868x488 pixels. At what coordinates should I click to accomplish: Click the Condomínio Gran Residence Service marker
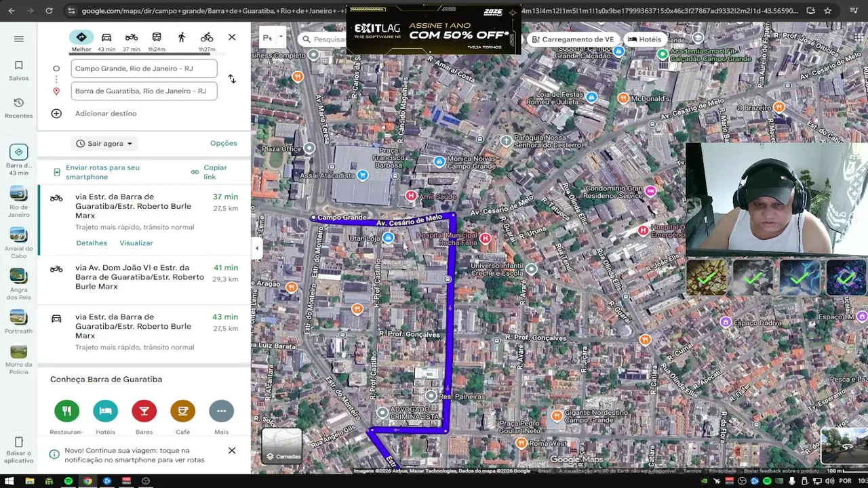point(651,191)
